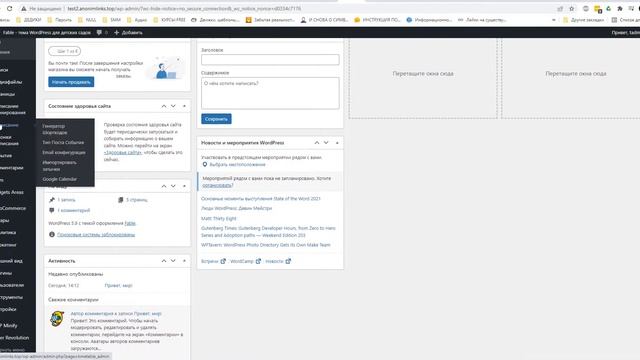Move 'Состояние здоровья сайта' widget up
640x360 pixels.
164,106
